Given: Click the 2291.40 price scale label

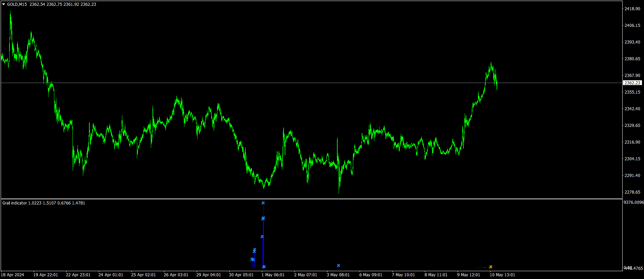Looking at the screenshot, I should click(632, 176).
